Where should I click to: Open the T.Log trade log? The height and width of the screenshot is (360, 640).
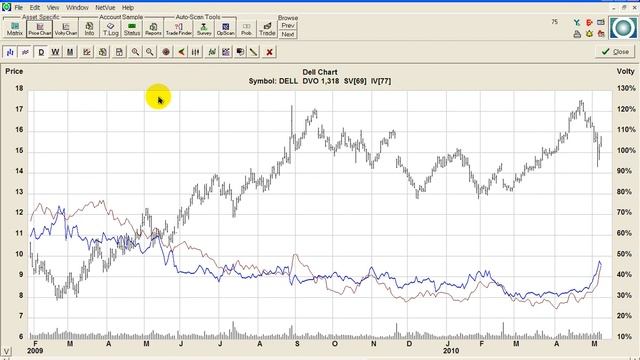(111, 29)
